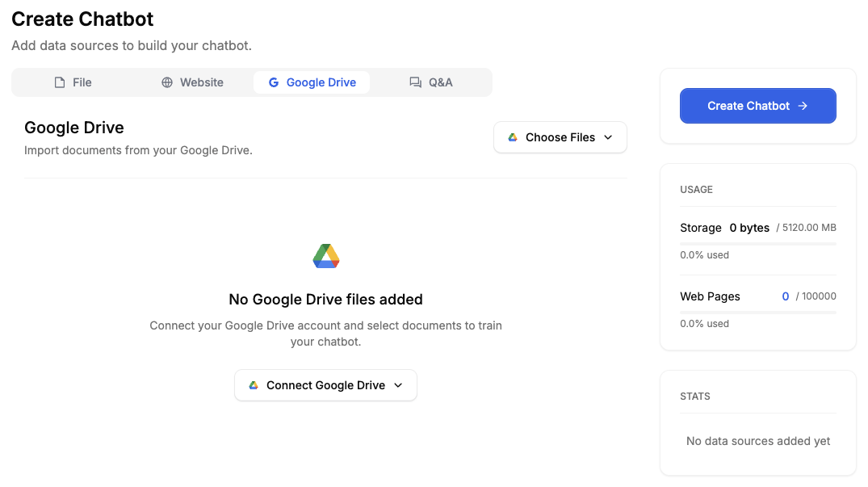The image size is (868, 487).
Task: Click the large Google Drive logo
Action: (x=325, y=256)
